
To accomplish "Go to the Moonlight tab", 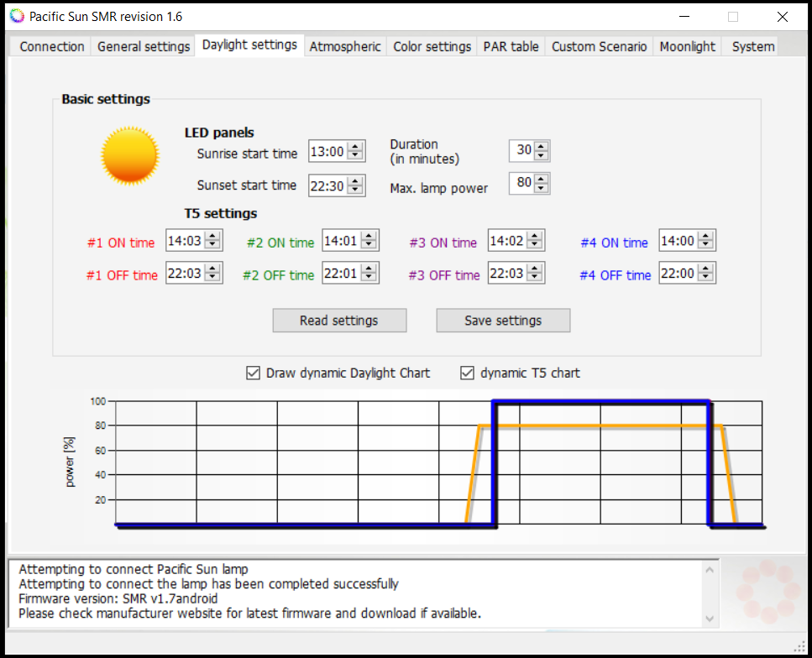I will point(687,47).
